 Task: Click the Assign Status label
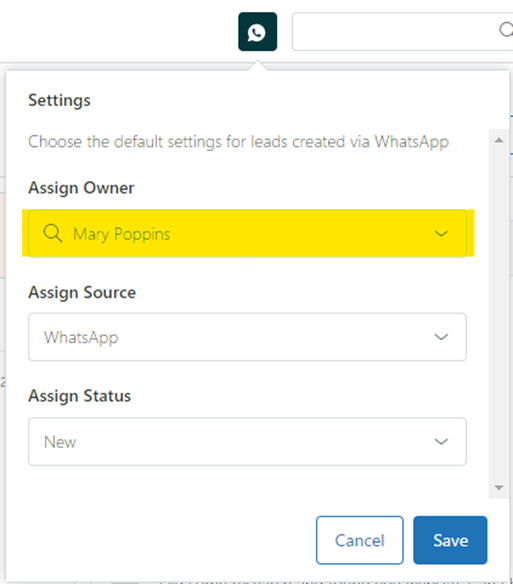80,396
